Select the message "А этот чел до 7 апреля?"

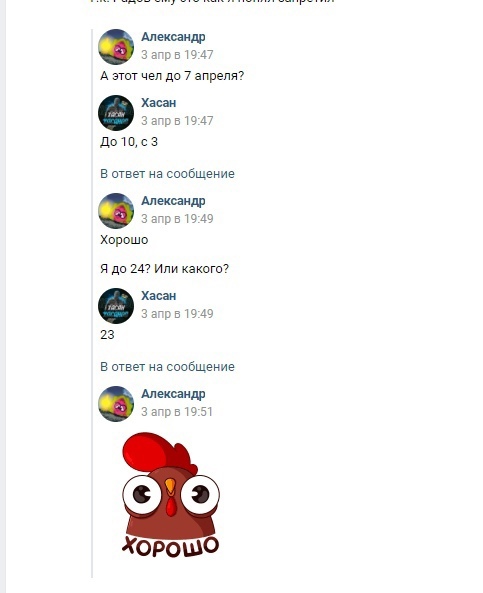172,76
